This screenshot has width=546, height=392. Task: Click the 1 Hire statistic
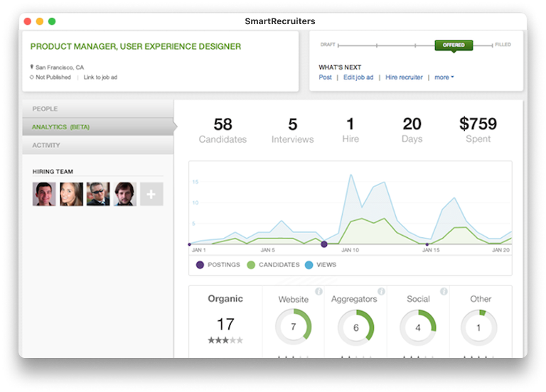(x=350, y=130)
